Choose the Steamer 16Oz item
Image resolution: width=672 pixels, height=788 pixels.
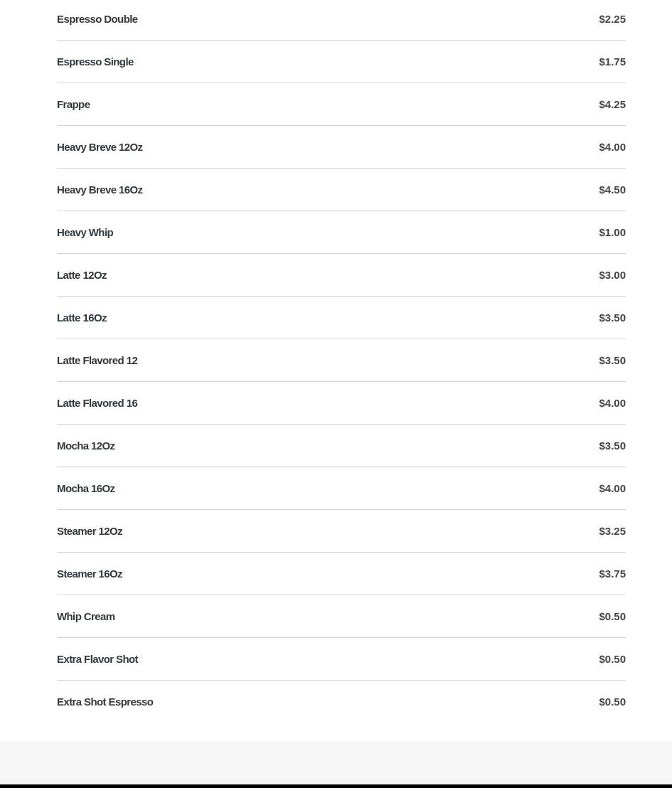pos(90,574)
